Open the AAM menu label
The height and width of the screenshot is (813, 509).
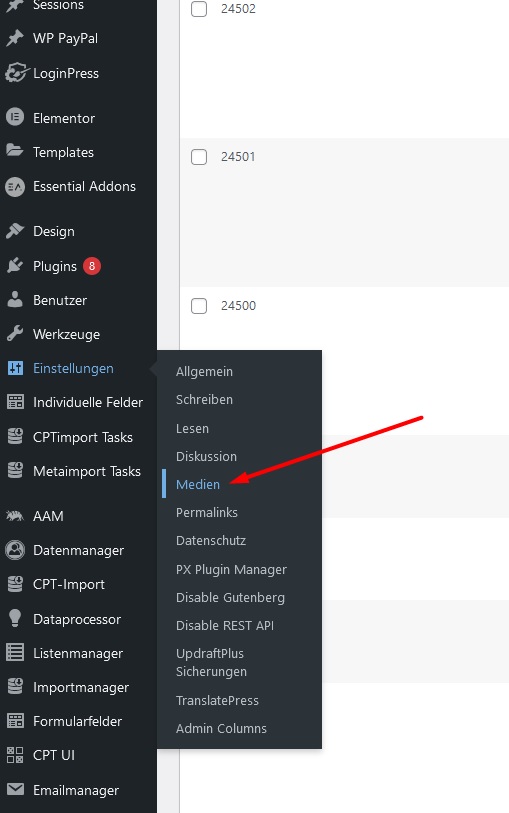click(x=48, y=516)
